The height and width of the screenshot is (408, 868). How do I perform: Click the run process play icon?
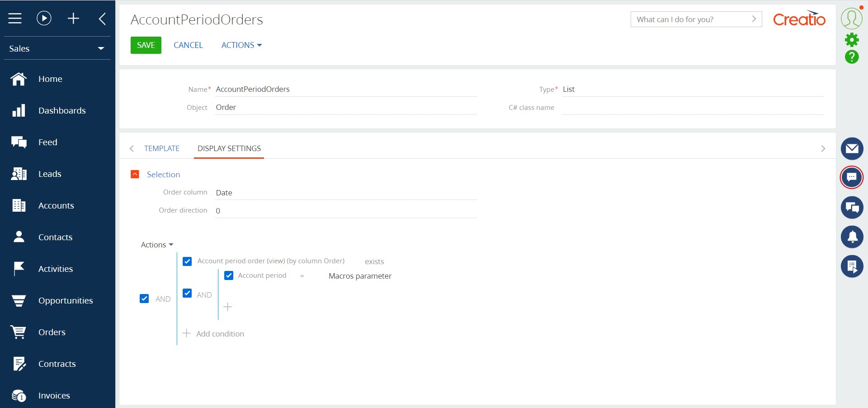click(43, 18)
